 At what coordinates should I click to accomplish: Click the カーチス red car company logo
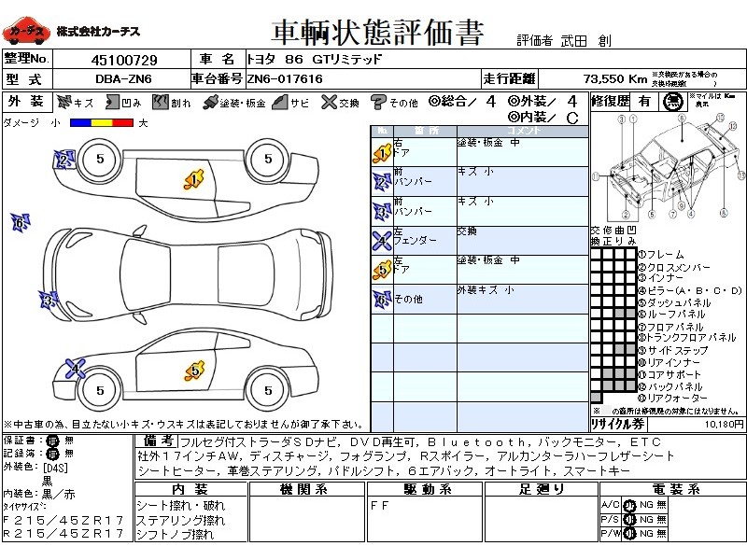coord(26,31)
